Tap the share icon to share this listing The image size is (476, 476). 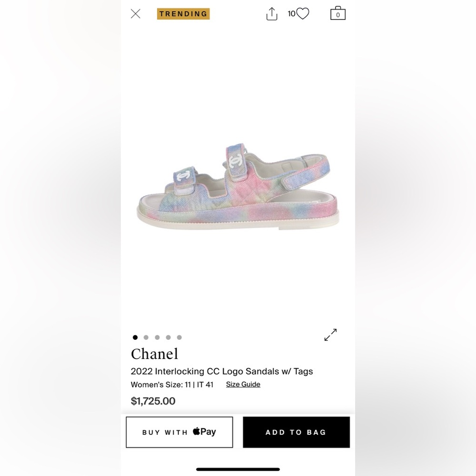point(272,14)
